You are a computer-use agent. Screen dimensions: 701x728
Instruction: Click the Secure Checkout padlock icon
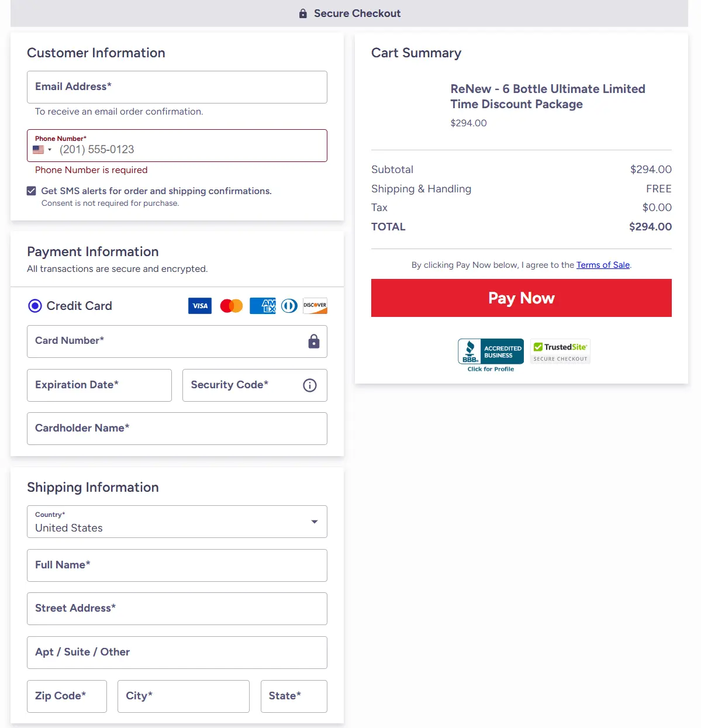click(303, 13)
